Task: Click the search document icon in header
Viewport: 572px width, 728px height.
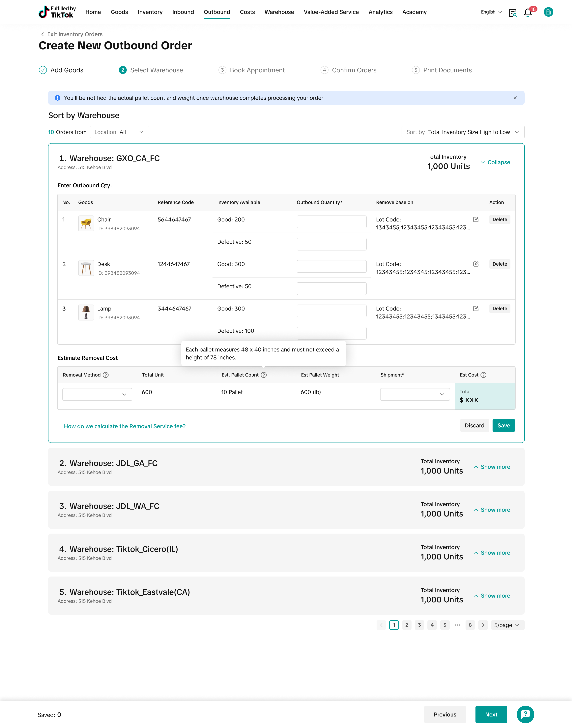Action: (x=512, y=13)
